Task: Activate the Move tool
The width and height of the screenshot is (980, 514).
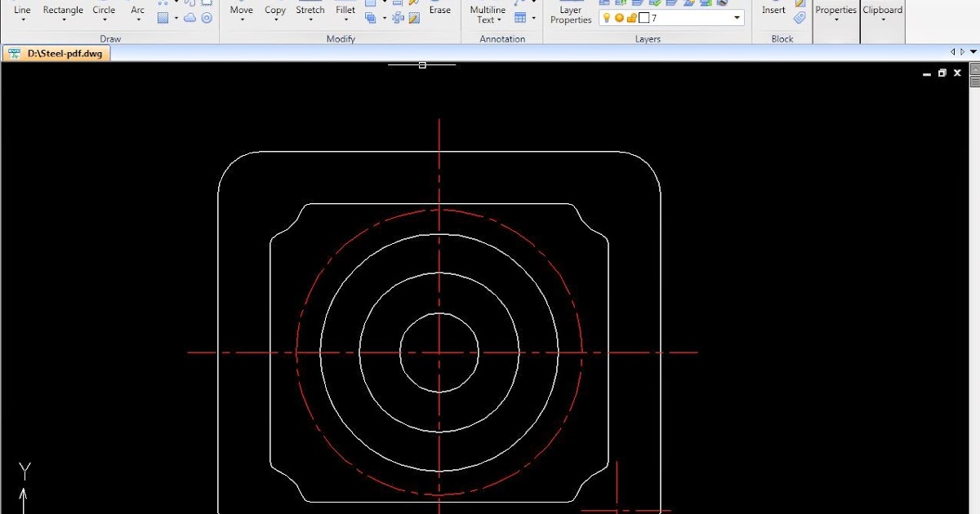Action: [241, 11]
